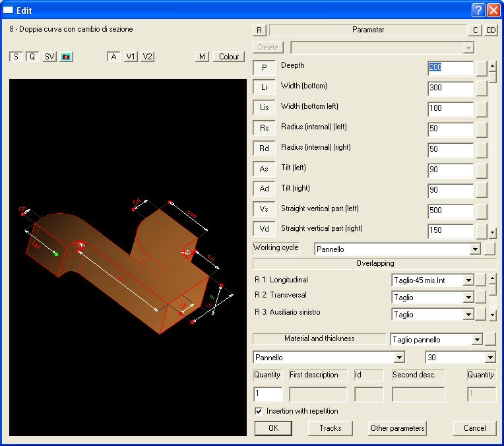Open the Colour picker button

point(229,57)
